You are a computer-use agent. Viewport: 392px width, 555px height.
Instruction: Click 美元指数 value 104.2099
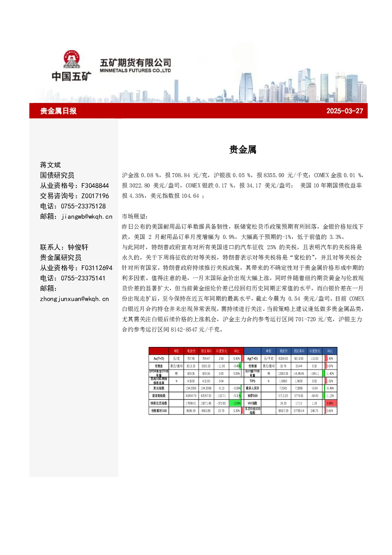point(191,388)
